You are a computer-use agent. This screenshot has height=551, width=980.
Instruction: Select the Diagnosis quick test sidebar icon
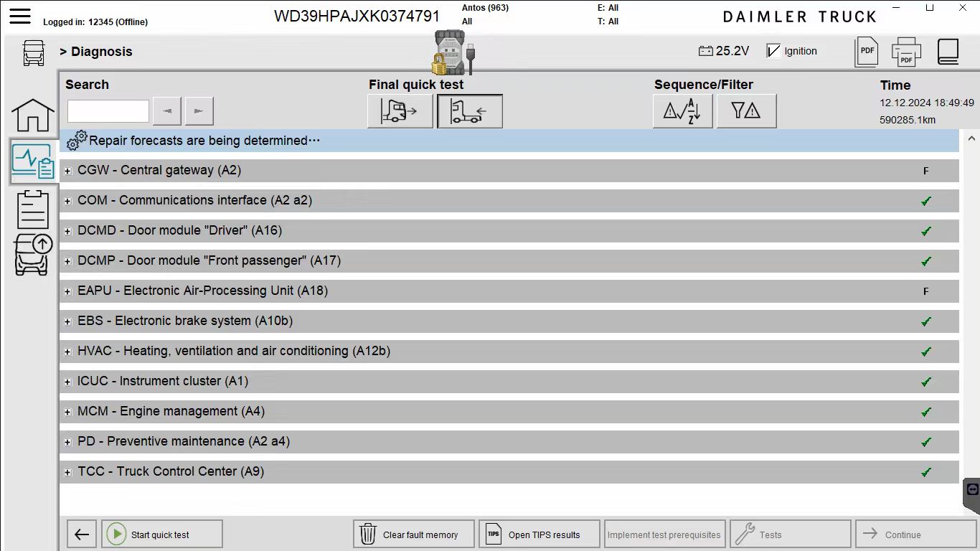point(32,161)
